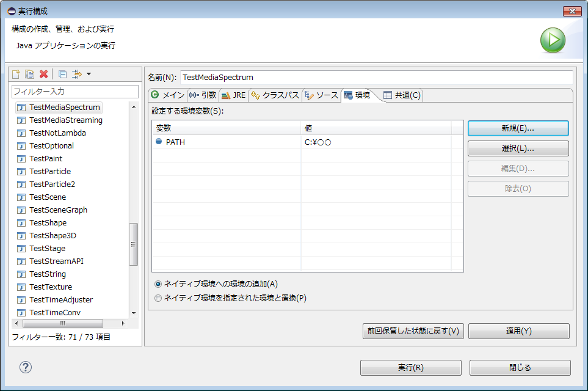Click the 選択(L)... button
The width and height of the screenshot is (588, 391).
pyautogui.click(x=518, y=148)
